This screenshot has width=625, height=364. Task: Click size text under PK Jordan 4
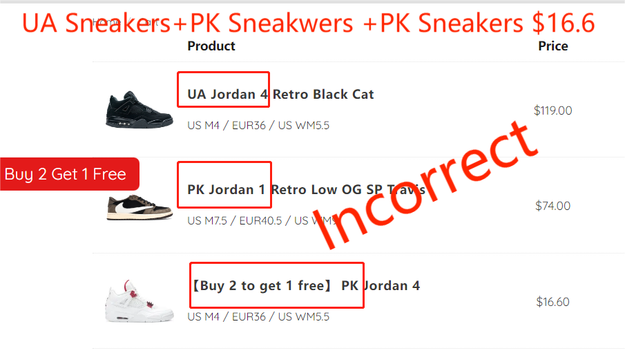click(258, 316)
